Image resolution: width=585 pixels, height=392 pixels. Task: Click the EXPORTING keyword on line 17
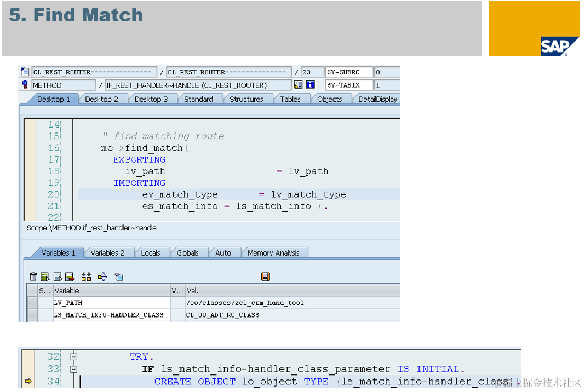coord(139,160)
